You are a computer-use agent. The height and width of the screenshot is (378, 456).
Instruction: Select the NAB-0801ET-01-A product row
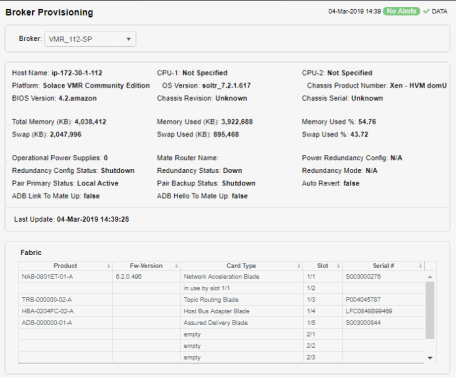coord(222,277)
